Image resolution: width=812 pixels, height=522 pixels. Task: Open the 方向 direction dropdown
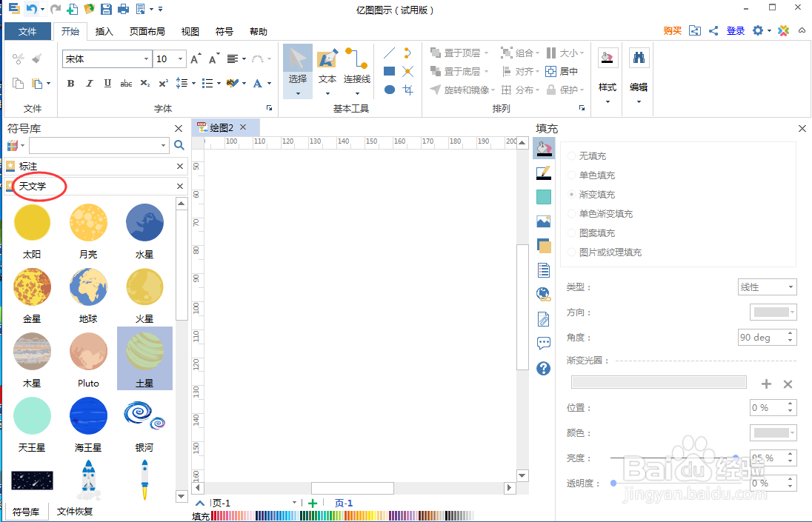click(x=773, y=312)
